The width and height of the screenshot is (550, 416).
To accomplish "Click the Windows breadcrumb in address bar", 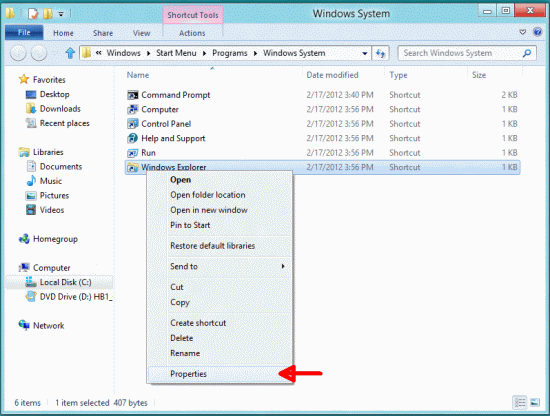I will coord(123,53).
